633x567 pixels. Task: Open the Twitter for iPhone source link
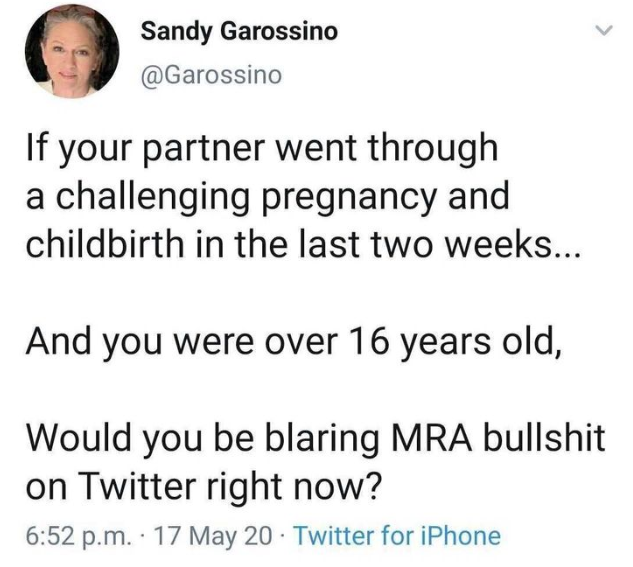click(399, 535)
